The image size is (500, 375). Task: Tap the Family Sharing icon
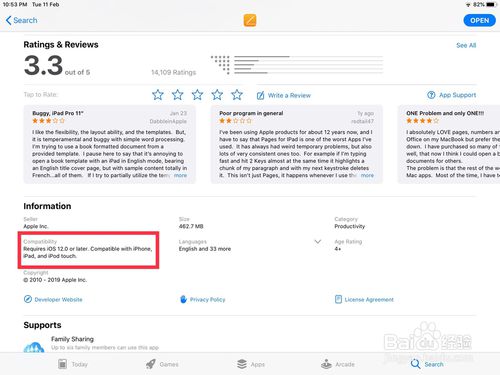34,347
